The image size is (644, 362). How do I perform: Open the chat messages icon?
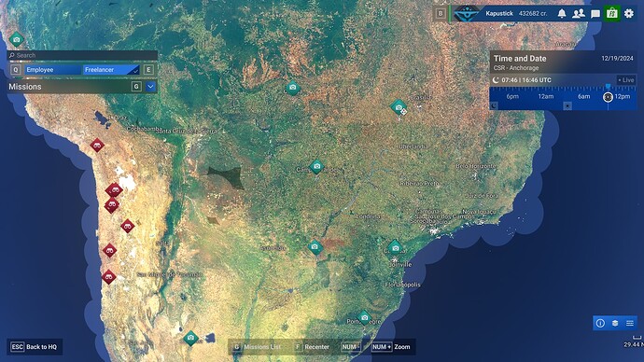(x=595, y=14)
